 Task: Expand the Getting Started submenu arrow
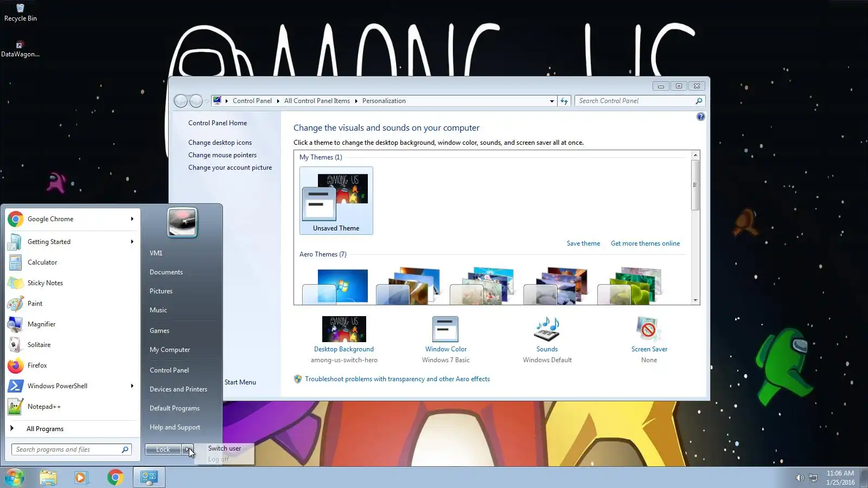tap(132, 242)
